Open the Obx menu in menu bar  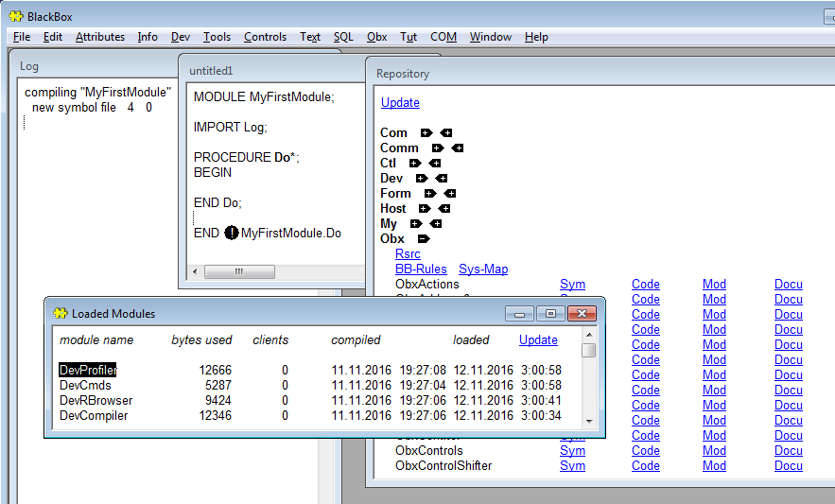point(376,37)
